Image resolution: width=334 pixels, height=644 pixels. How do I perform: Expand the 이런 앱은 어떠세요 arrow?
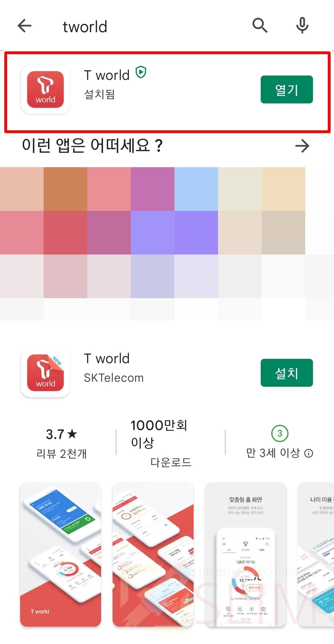(x=302, y=146)
